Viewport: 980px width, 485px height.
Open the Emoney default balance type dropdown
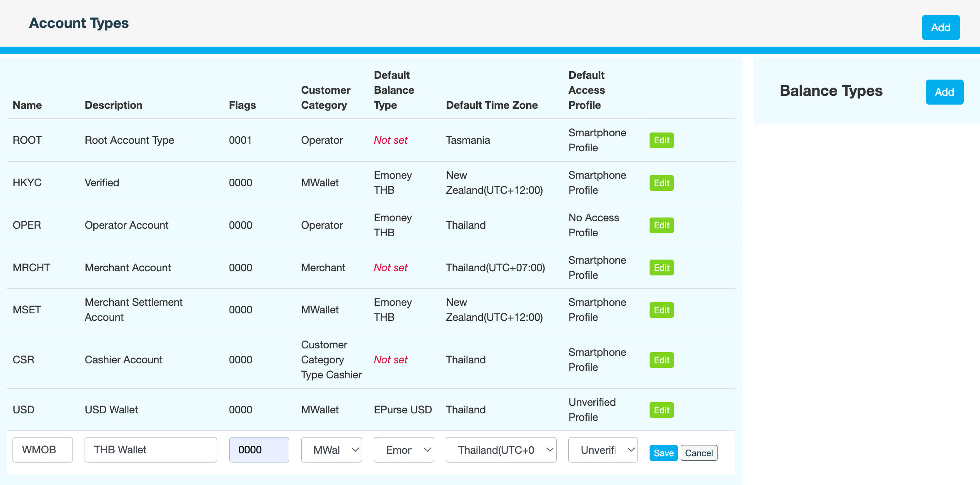tap(403, 450)
